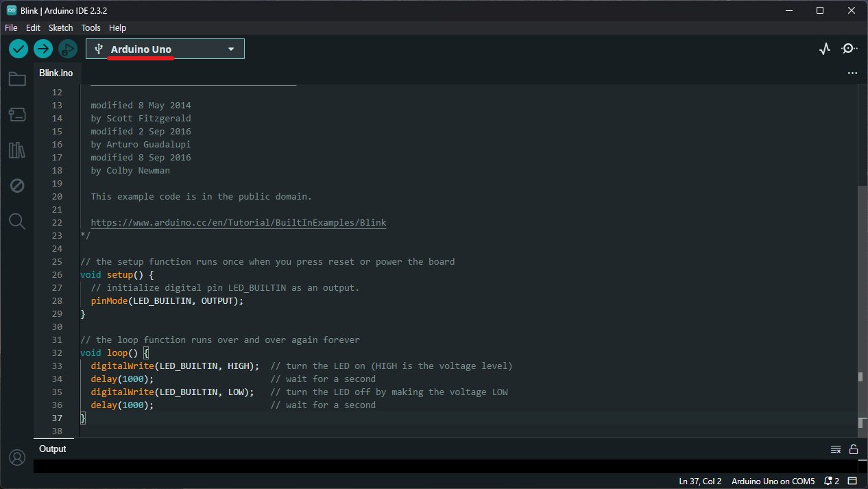Open the Debug sidebar panel
Image resolution: width=868 pixels, height=489 pixels.
17,186
